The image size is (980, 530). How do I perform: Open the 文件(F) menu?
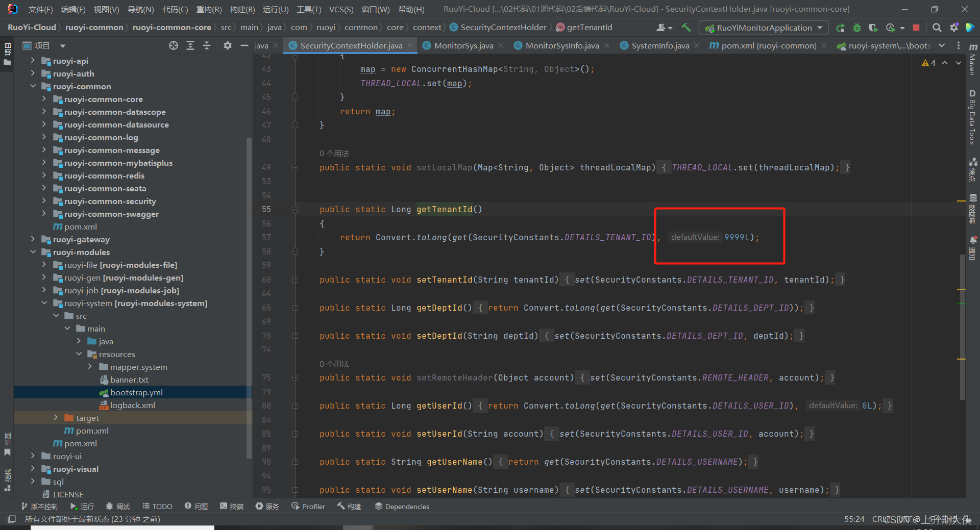[40, 9]
